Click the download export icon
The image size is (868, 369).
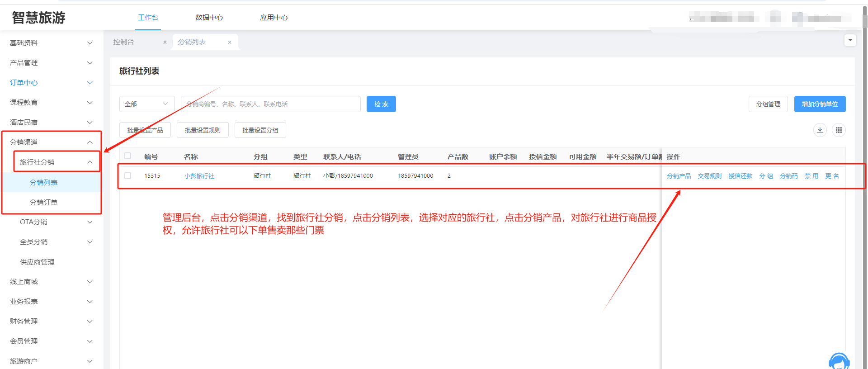pos(820,130)
